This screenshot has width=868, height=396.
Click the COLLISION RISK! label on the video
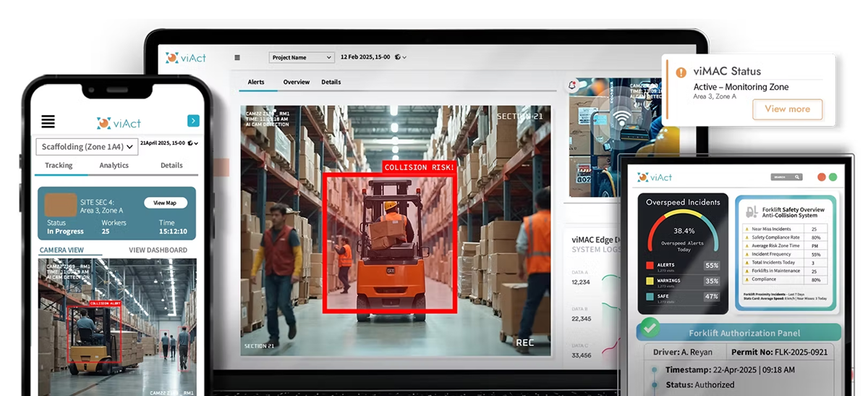pyautogui.click(x=420, y=167)
